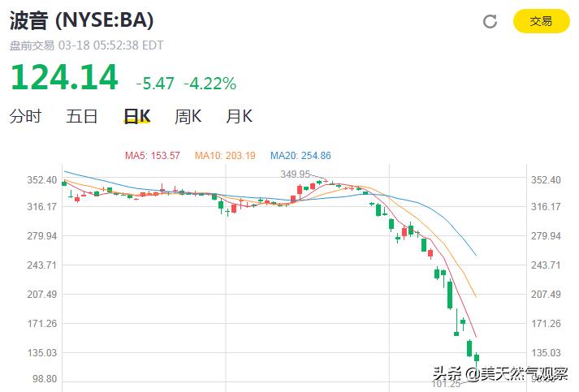Viewport: 579px width, 392px height.
Task: Click the 头条 @美天然气观察 watermark
Action: coord(500,373)
